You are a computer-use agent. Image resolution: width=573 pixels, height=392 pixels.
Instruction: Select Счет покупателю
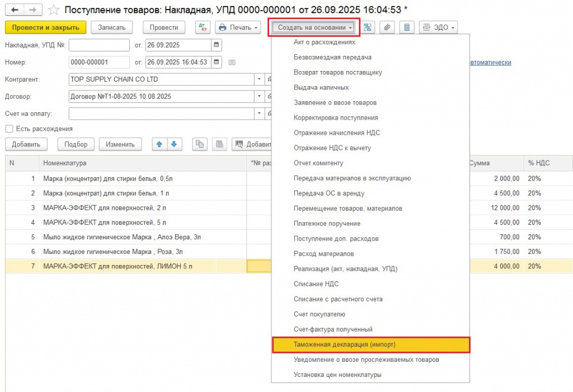pyautogui.click(x=370, y=314)
